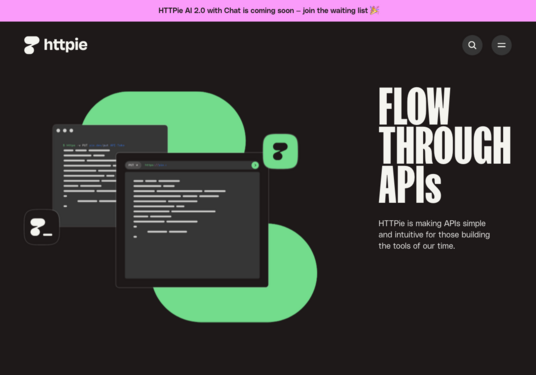Click the HTTPie AI 2.0 waiting list banner
536x375 pixels.
tap(268, 11)
